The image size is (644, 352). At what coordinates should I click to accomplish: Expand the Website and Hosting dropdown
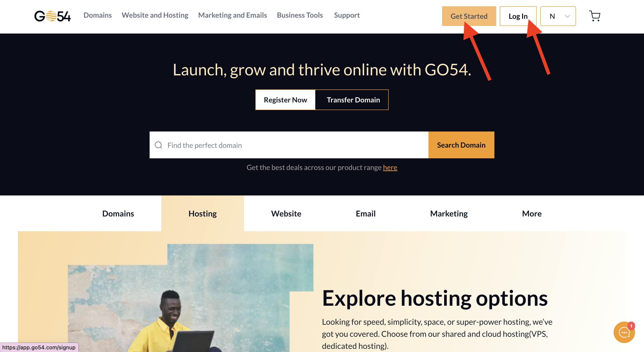coord(155,15)
